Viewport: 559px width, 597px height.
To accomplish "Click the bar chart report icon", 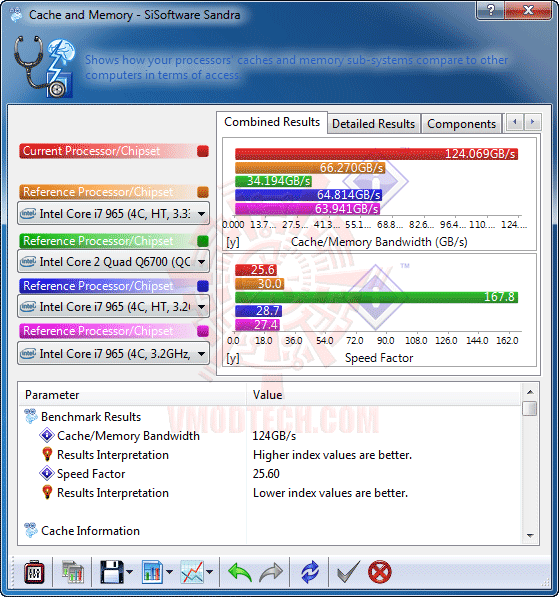I will pos(152,571).
